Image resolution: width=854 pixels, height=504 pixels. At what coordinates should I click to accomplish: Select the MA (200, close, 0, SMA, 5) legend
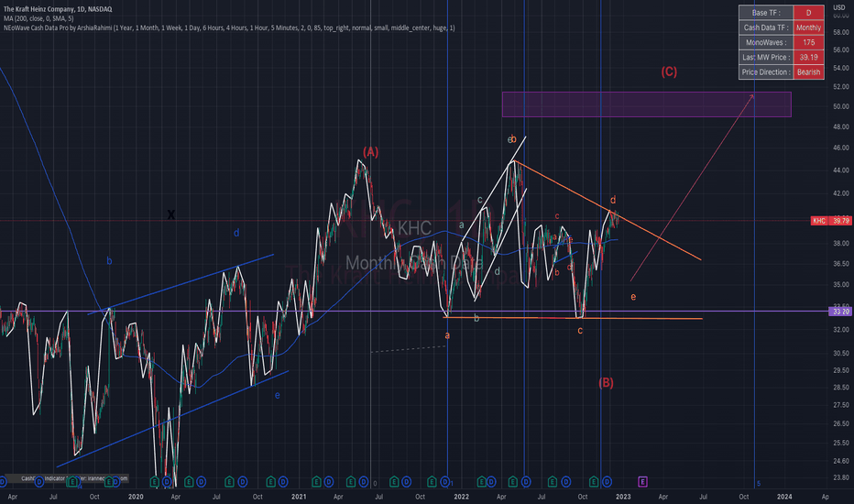(x=38, y=18)
